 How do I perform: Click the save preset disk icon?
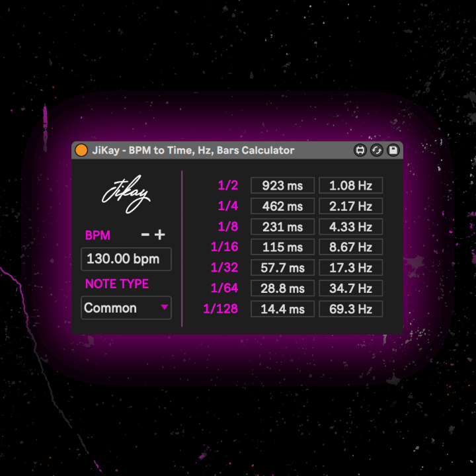pos(393,151)
